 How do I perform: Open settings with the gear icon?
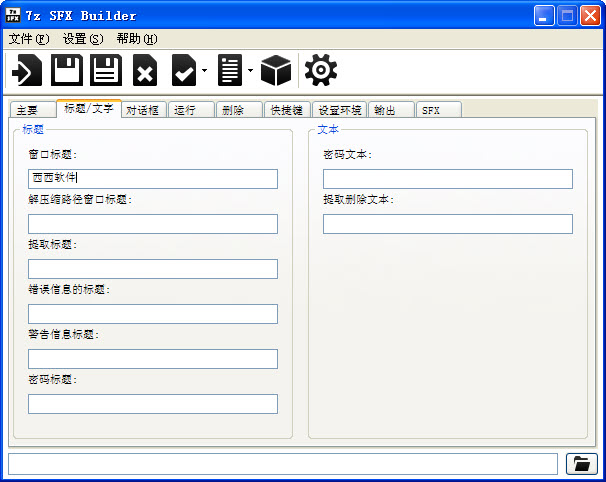click(x=321, y=71)
